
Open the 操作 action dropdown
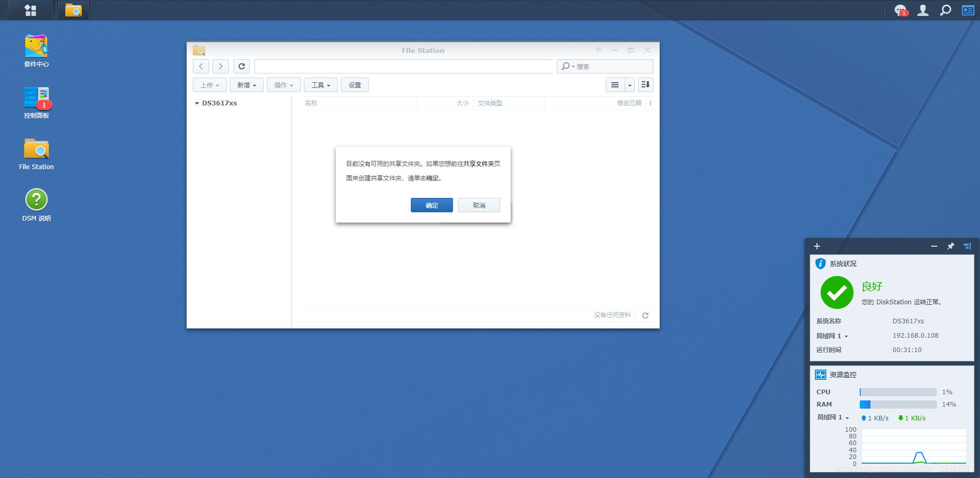click(284, 85)
